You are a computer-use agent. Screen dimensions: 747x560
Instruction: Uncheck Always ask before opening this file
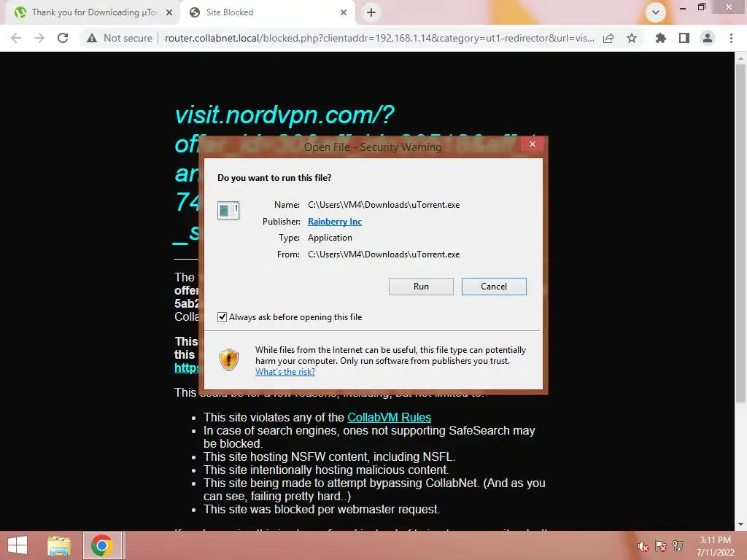click(222, 317)
